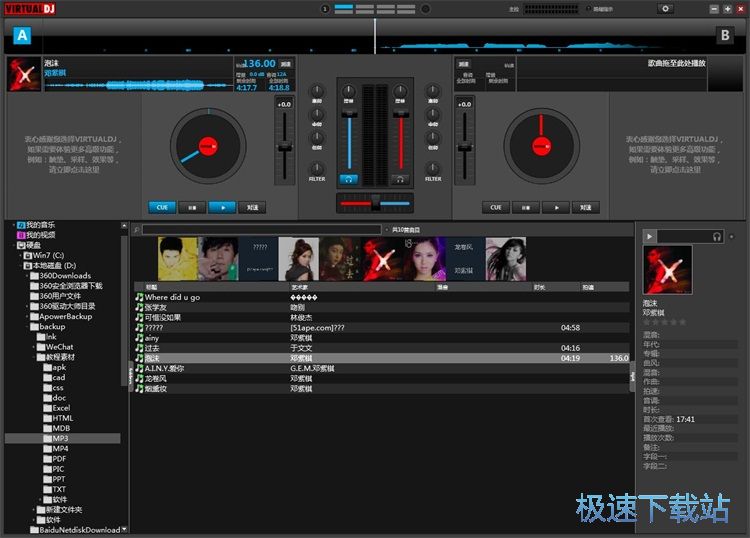Click the VirtualDJ logo
This screenshot has height=538, width=750.
coord(30,9)
